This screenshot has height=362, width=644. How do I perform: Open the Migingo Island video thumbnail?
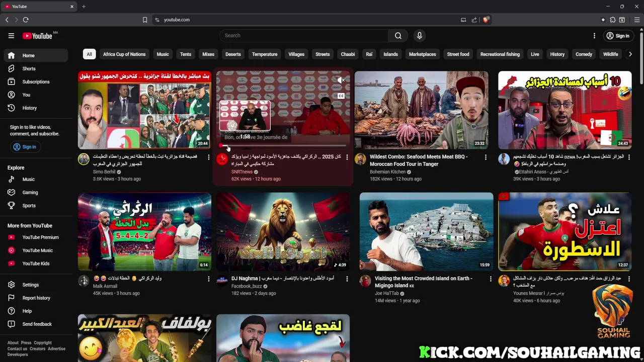pos(426,232)
